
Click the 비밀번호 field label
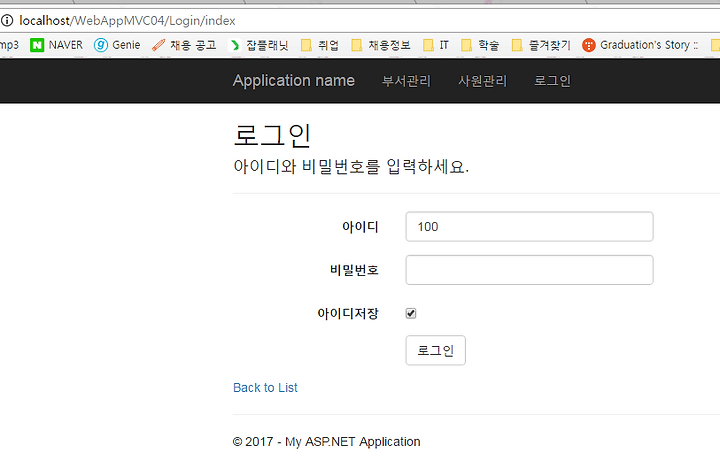(354, 270)
